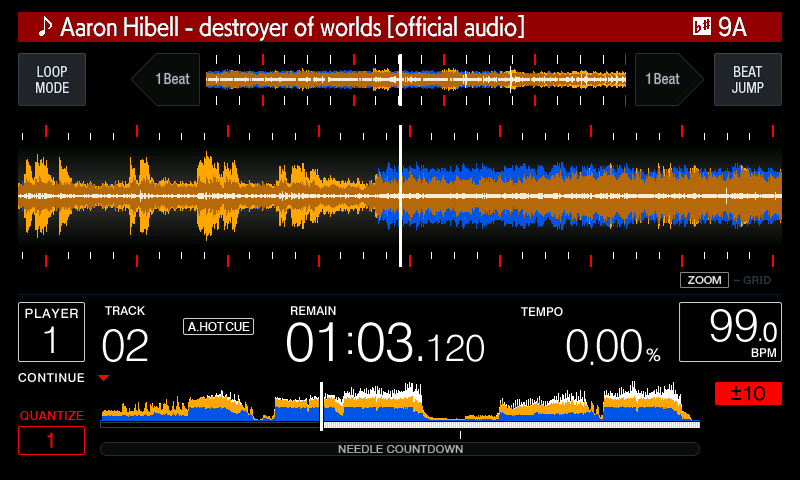This screenshot has height=480, width=800.
Task: Click the musical key icon next to 9A
Action: 702,27
